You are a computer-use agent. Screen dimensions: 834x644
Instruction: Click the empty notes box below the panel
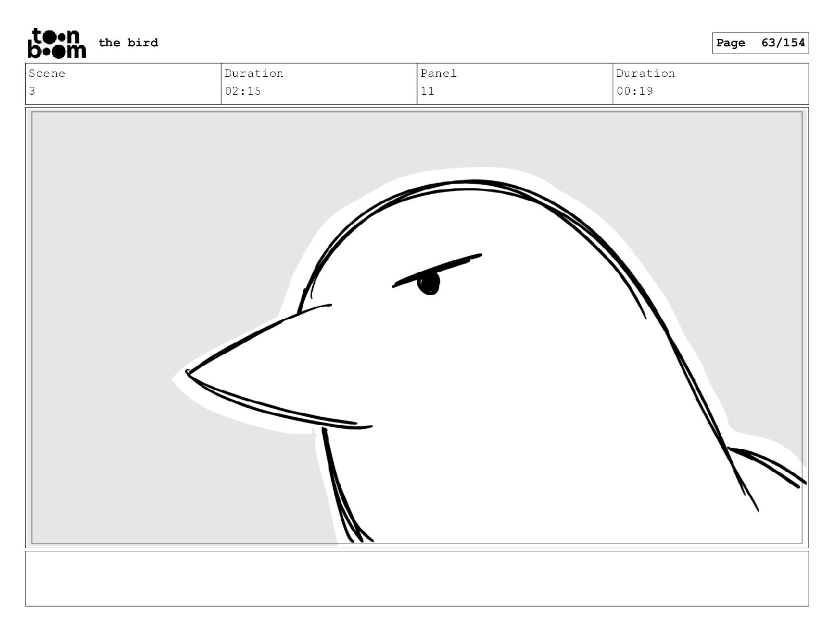coord(417,579)
